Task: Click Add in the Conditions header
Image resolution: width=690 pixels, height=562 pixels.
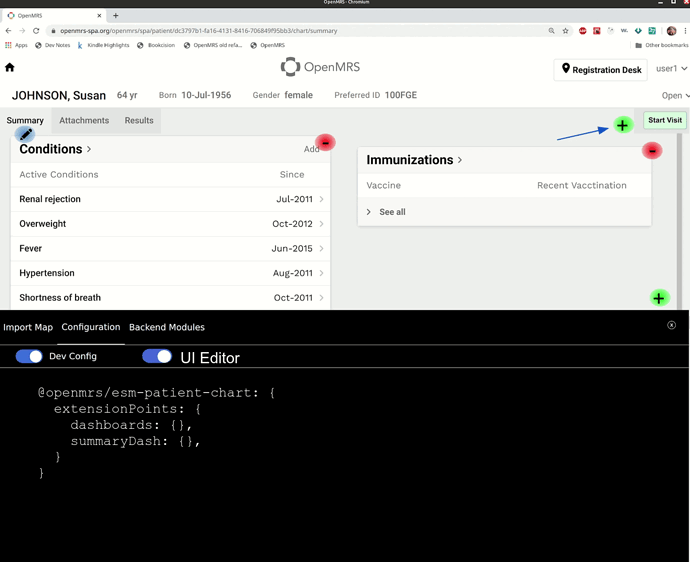Action: 311,149
